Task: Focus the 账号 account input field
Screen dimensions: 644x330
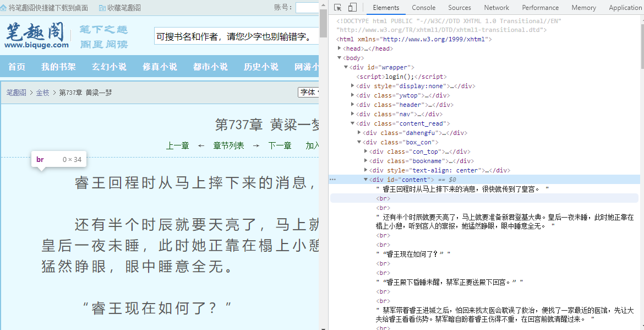Action: tap(307, 8)
